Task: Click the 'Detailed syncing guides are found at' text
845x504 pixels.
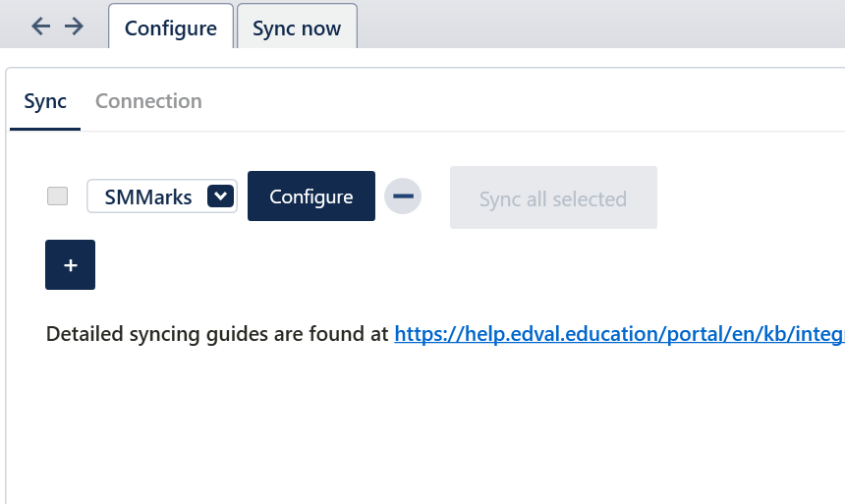Action: click(x=217, y=334)
